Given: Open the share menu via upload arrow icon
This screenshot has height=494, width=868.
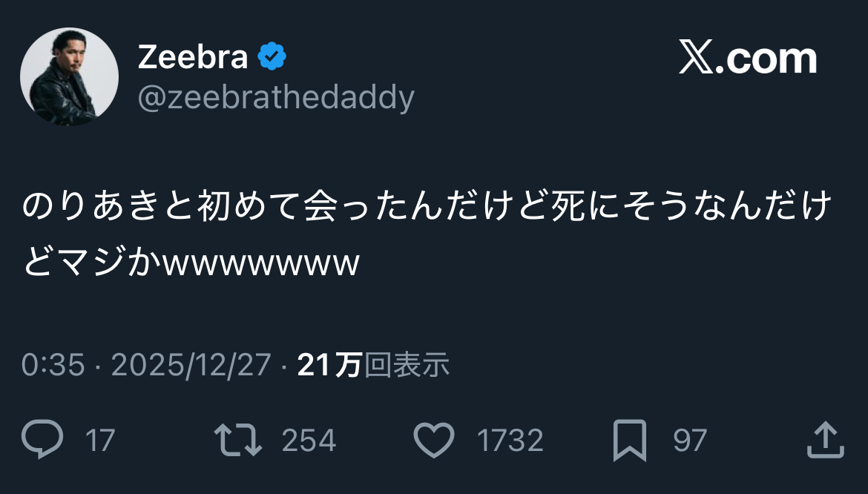Looking at the screenshot, I should [825, 440].
